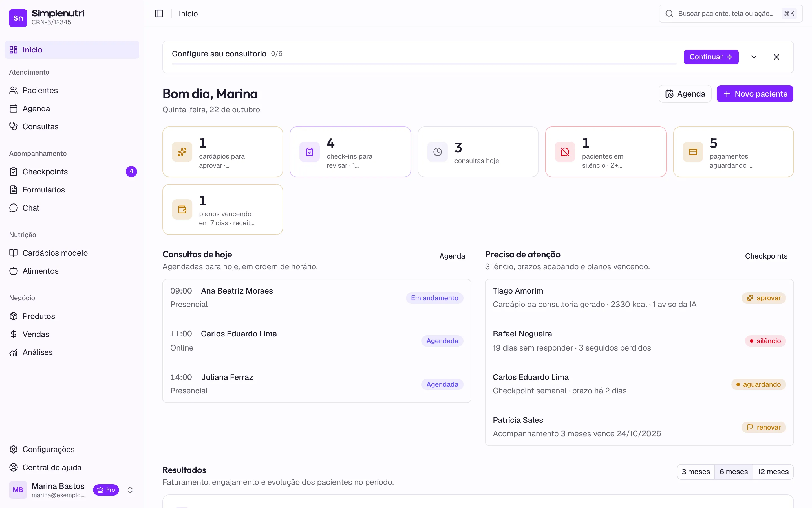
Task: Open Rafael Nogueira attention row
Action: point(639,341)
